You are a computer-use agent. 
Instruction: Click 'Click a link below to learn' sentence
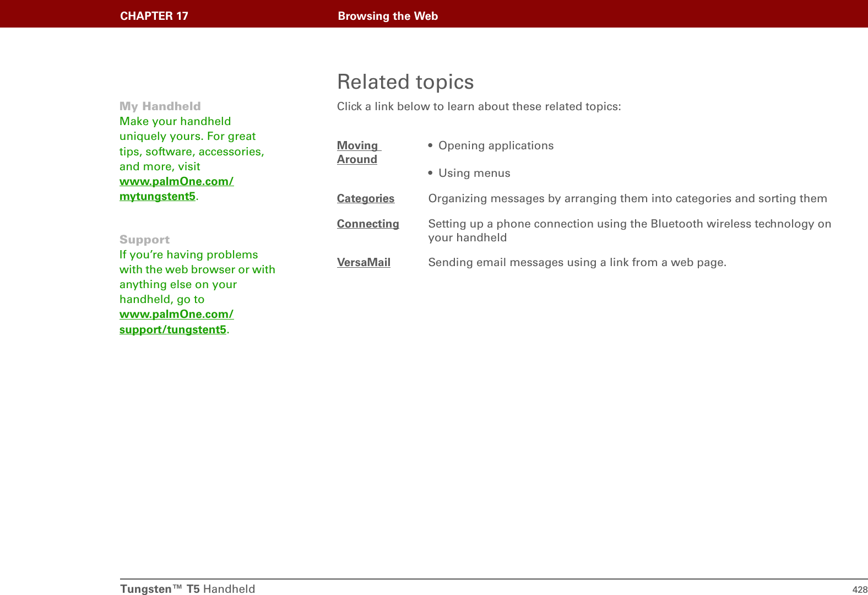479,106
